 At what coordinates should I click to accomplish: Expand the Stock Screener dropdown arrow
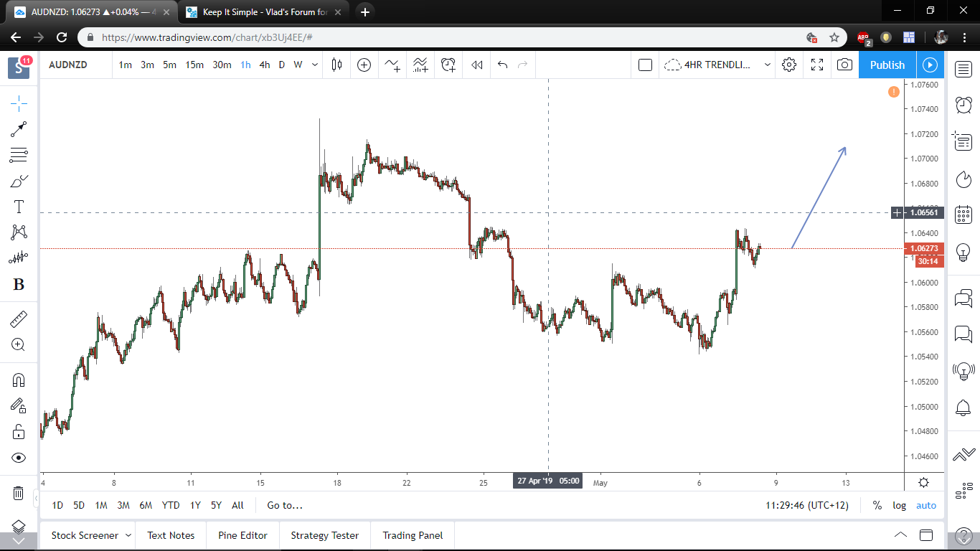tap(128, 535)
